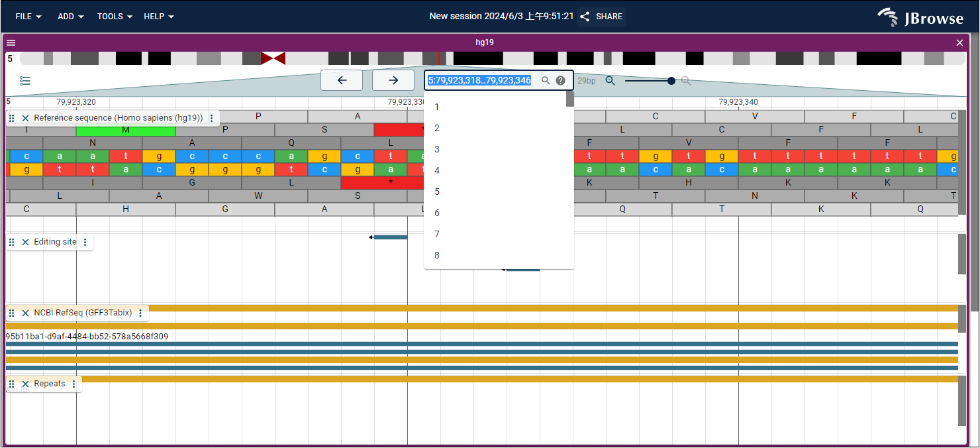The image size is (980, 448).
Task: Click the Reference sequence track label
Action: click(x=119, y=118)
